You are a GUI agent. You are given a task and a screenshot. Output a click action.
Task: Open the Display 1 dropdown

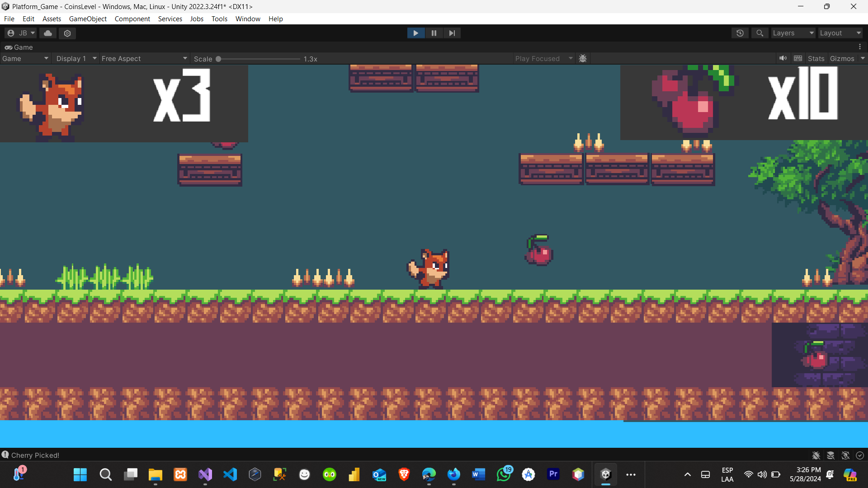(x=76, y=59)
